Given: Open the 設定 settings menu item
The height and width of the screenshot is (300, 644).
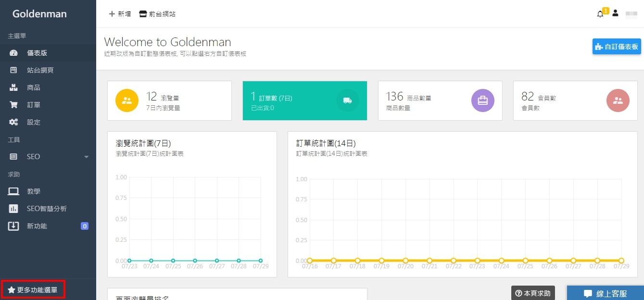Looking at the screenshot, I should pyautogui.click(x=48, y=122).
